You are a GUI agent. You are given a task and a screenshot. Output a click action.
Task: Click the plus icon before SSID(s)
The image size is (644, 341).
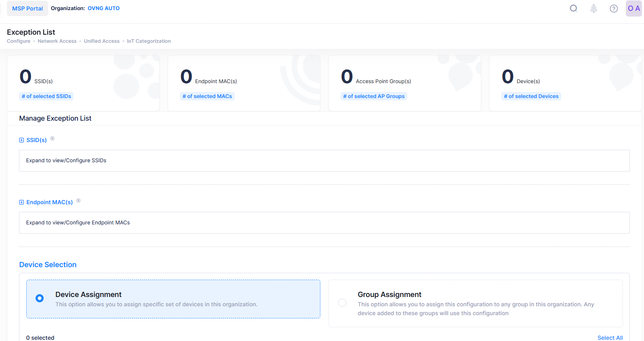pos(21,140)
